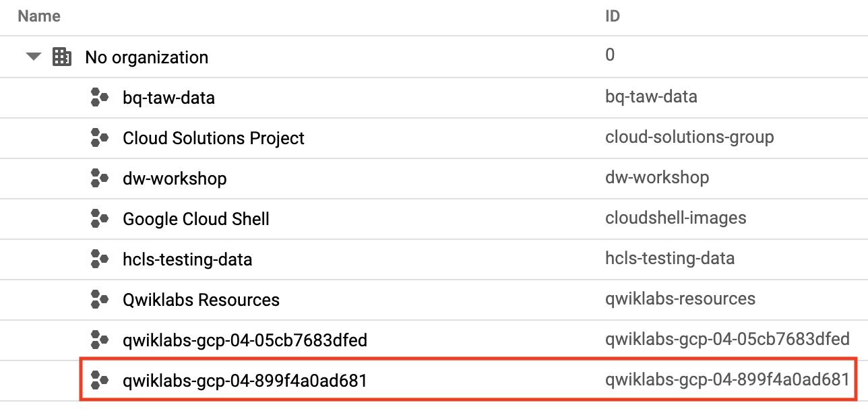Click the cloud-solutions-group ID text
Image resolution: width=868 pixels, height=411 pixels.
click(689, 137)
